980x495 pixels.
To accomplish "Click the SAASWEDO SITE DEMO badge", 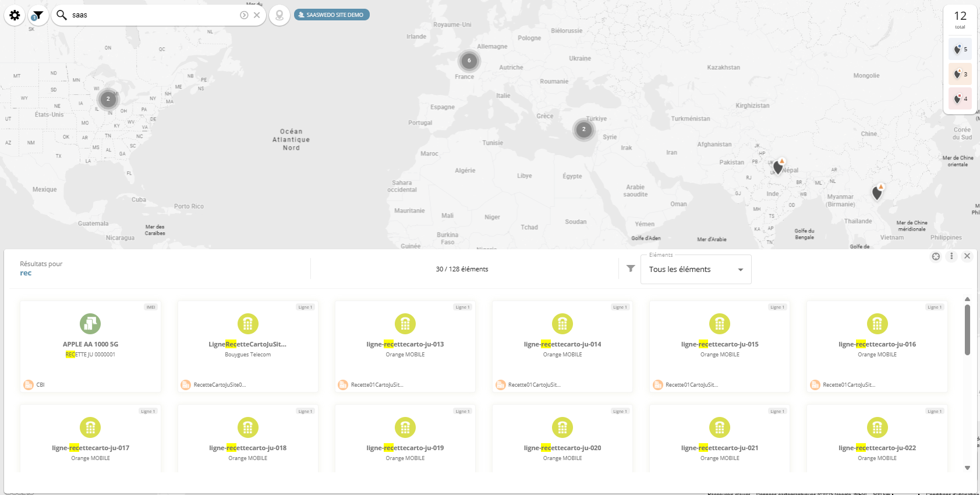I will (x=331, y=15).
